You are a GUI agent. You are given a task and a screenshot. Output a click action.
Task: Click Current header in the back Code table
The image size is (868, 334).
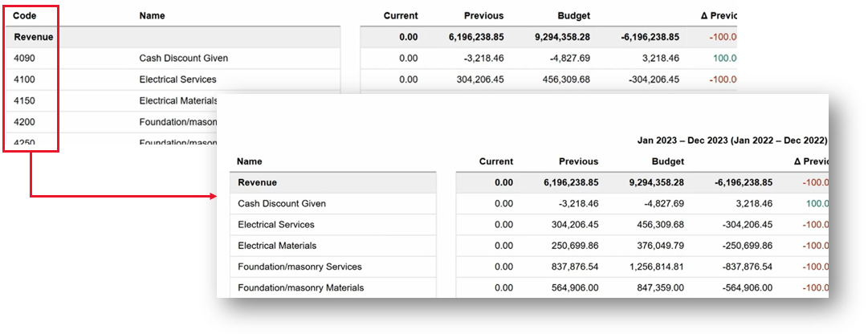click(x=401, y=15)
